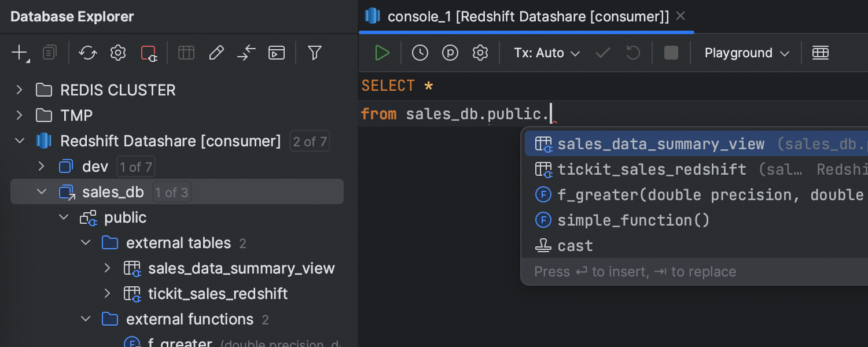Click the Filter funnel icon

point(314,53)
